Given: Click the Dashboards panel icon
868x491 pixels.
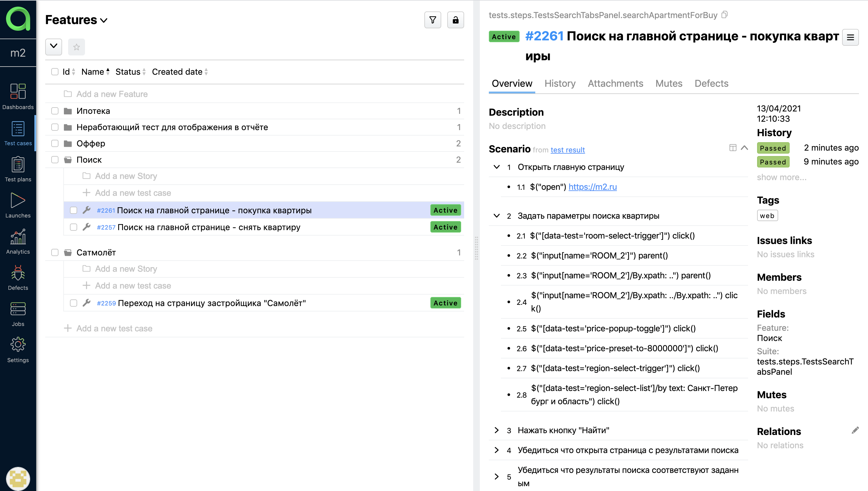Looking at the screenshot, I should click(17, 92).
